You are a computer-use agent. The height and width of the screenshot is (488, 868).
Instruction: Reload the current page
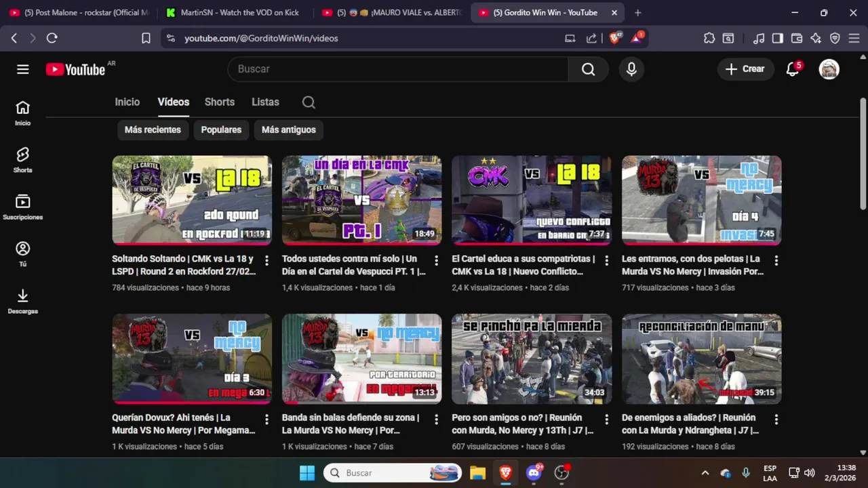(52, 38)
